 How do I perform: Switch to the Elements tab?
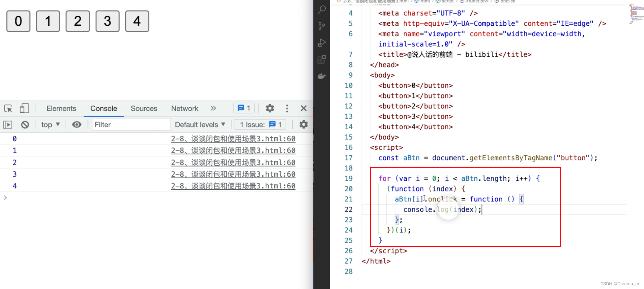pos(61,108)
